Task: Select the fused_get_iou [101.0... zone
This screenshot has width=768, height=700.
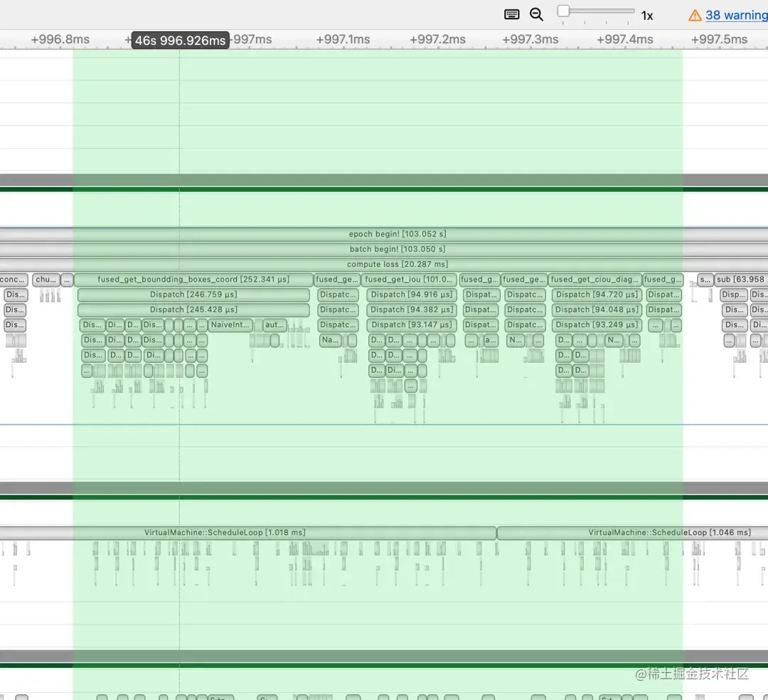Action: click(x=409, y=280)
